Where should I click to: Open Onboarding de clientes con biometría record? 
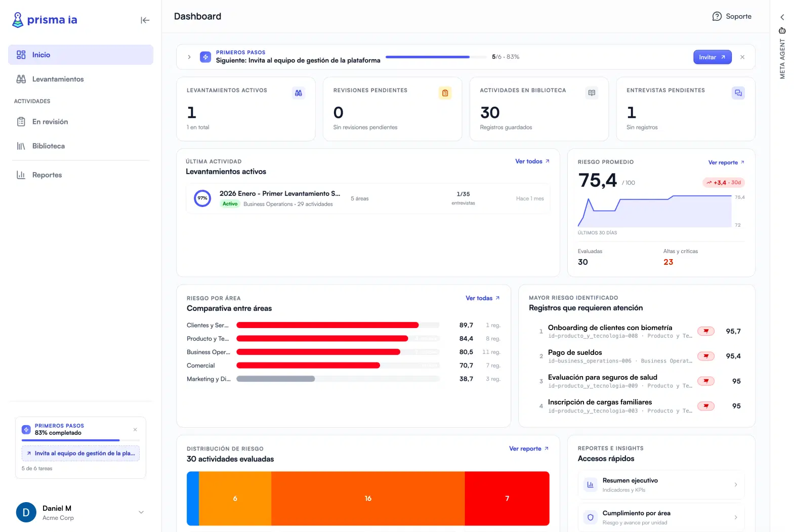[637, 331]
